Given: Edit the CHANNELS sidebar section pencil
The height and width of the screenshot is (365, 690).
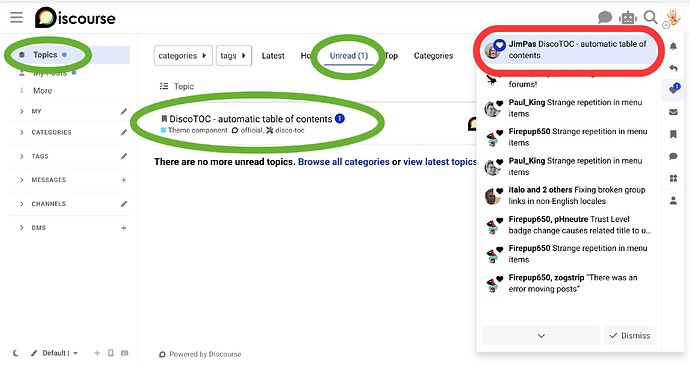Looking at the screenshot, I should 124,204.
